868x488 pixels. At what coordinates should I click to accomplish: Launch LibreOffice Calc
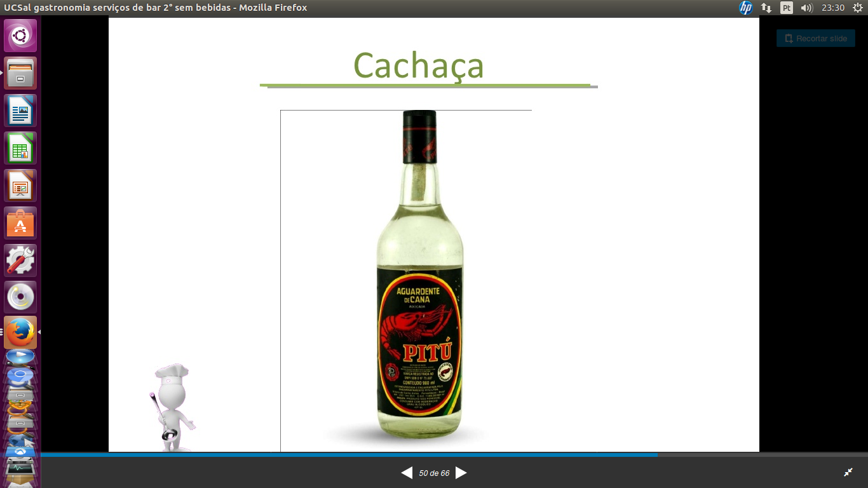tap(20, 148)
